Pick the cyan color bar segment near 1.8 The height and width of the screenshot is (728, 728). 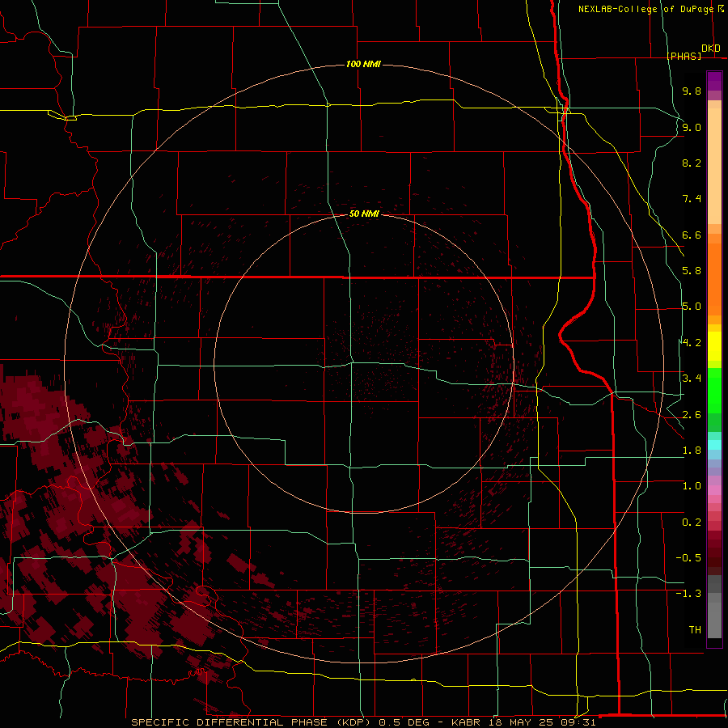point(714,445)
